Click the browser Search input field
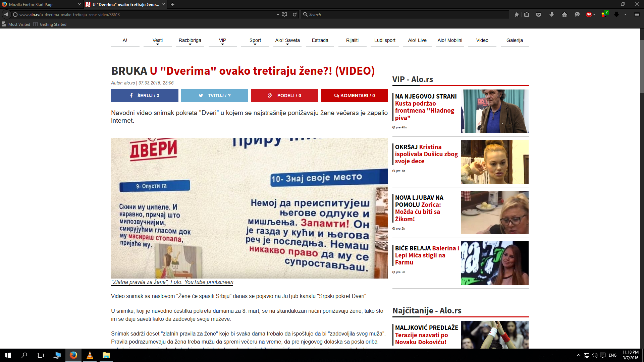644x362 pixels. tap(402, 14)
